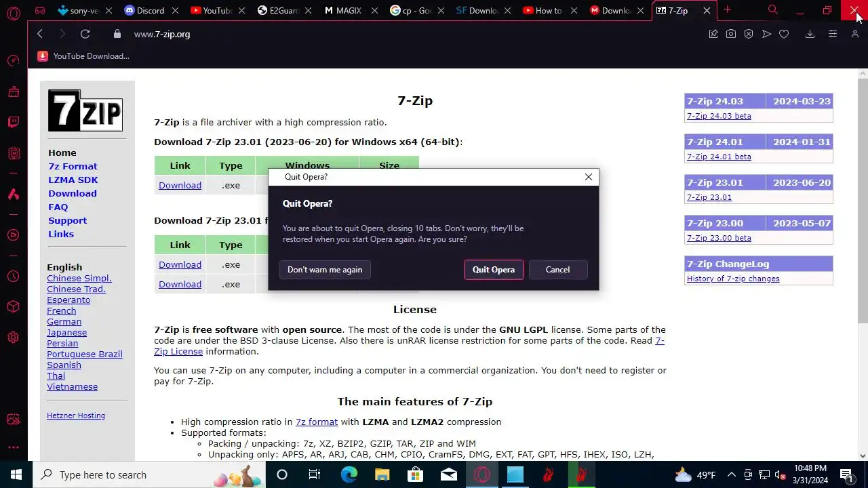
Task: Search tabs with magnifier icon
Action: coord(772,10)
